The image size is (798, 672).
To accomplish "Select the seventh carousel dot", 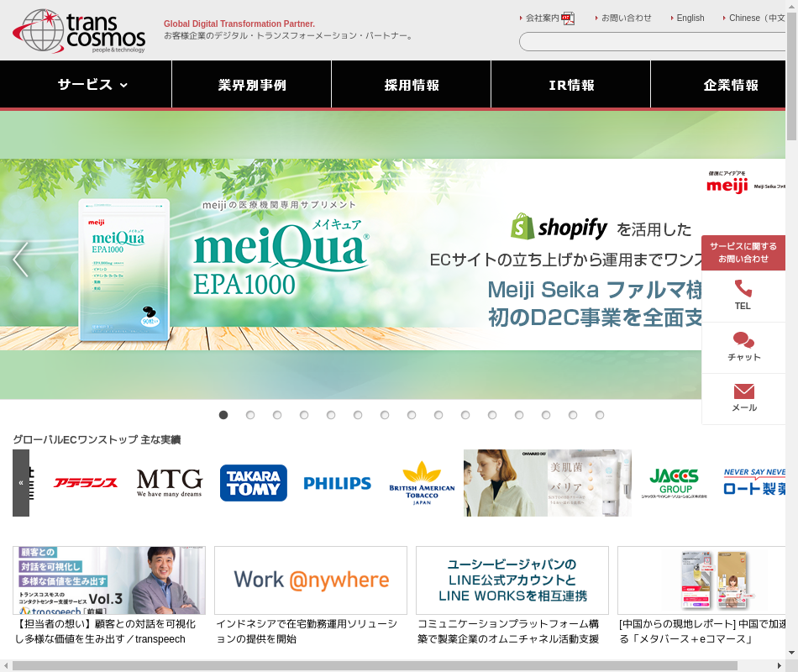I will [385, 415].
